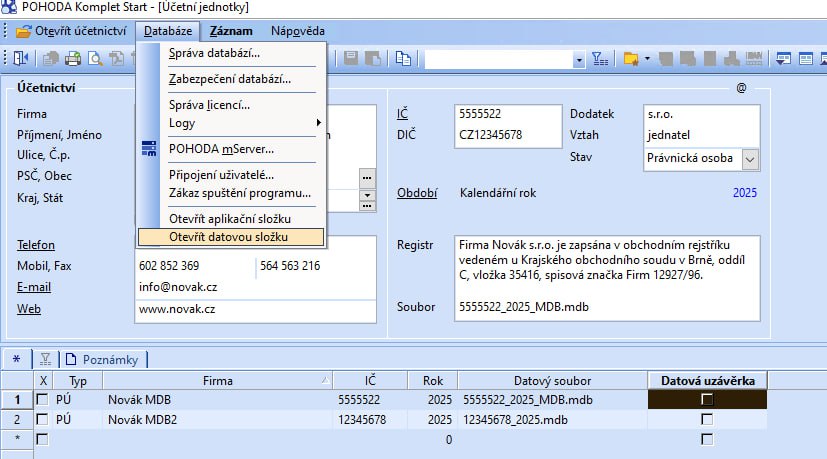The width and height of the screenshot is (827, 459).
Task: Click the filter funnel toolbar icon
Action: [600, 59]
